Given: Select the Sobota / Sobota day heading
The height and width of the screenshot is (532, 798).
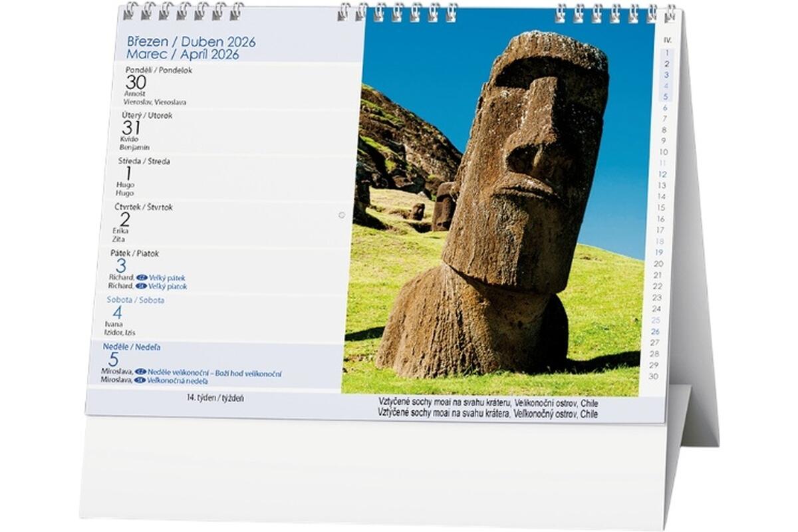Looking at the screenshot, I should (x=136, y=300).
